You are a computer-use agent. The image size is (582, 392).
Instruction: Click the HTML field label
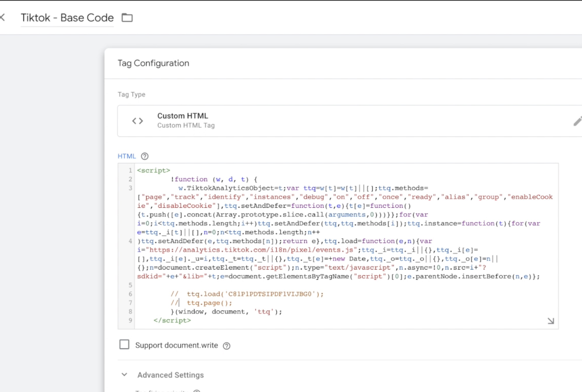[127, 156]
